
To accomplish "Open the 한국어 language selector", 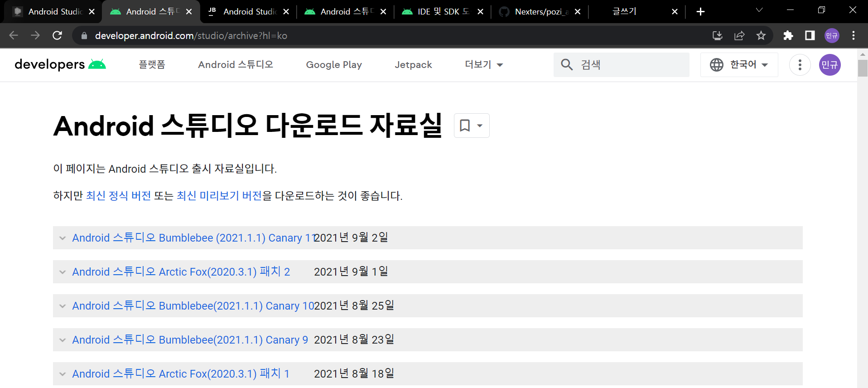I will (x=739, y=65).
